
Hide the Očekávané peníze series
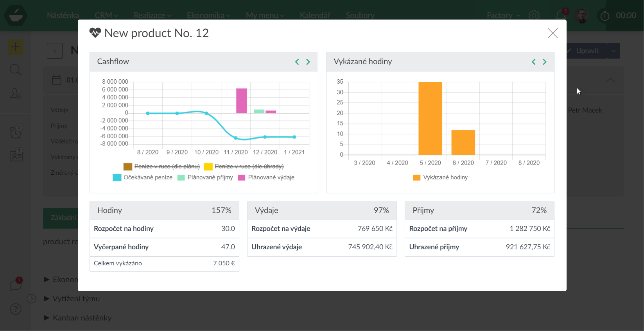click(143, 177)
